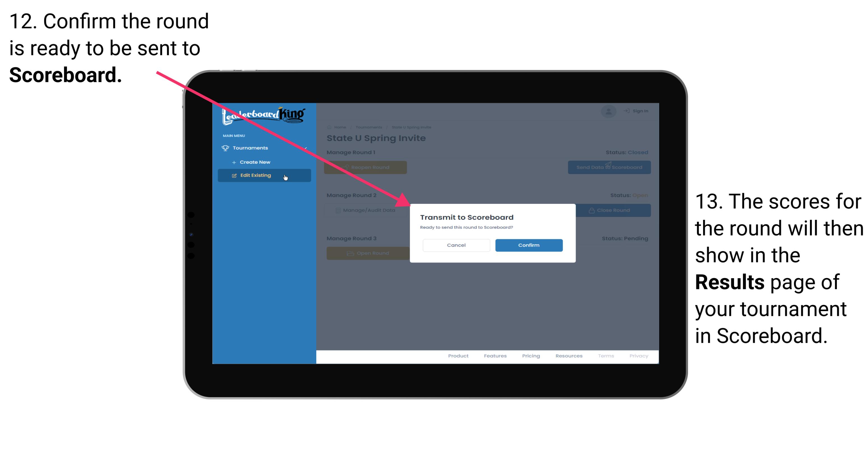Click the Tournaments trophy icon
This screenshot has width=868, height=467.
coord(225,148)
